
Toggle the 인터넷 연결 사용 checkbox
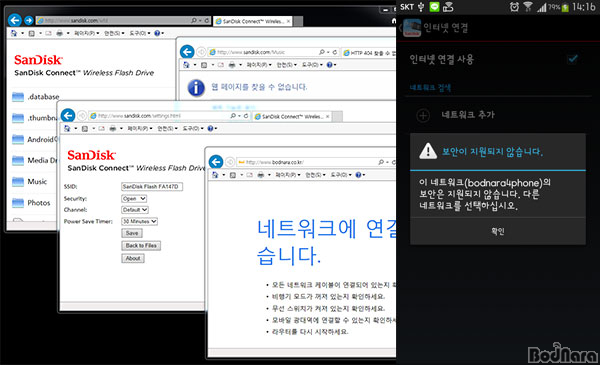[572, 59]
